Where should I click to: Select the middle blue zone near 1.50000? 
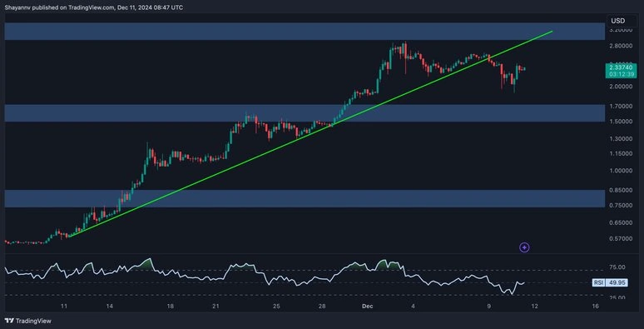pyautogui.click(x=305, y=113)
